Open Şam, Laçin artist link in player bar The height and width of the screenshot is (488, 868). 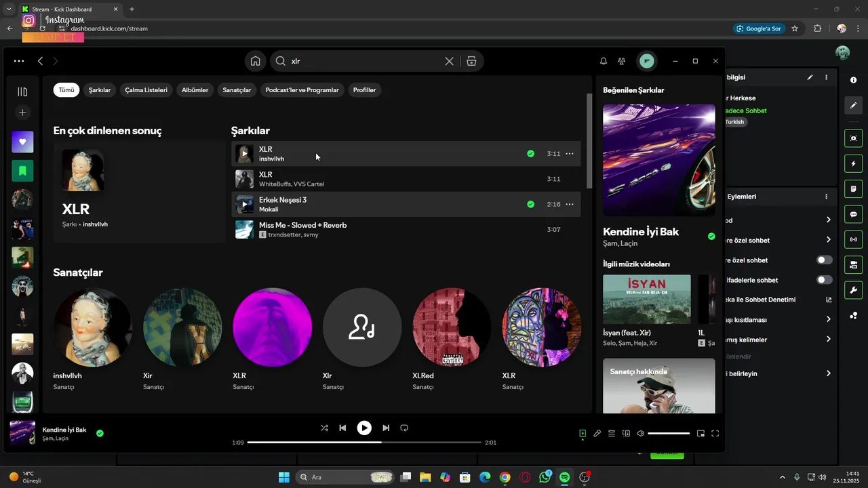click(x=55, y=439)
